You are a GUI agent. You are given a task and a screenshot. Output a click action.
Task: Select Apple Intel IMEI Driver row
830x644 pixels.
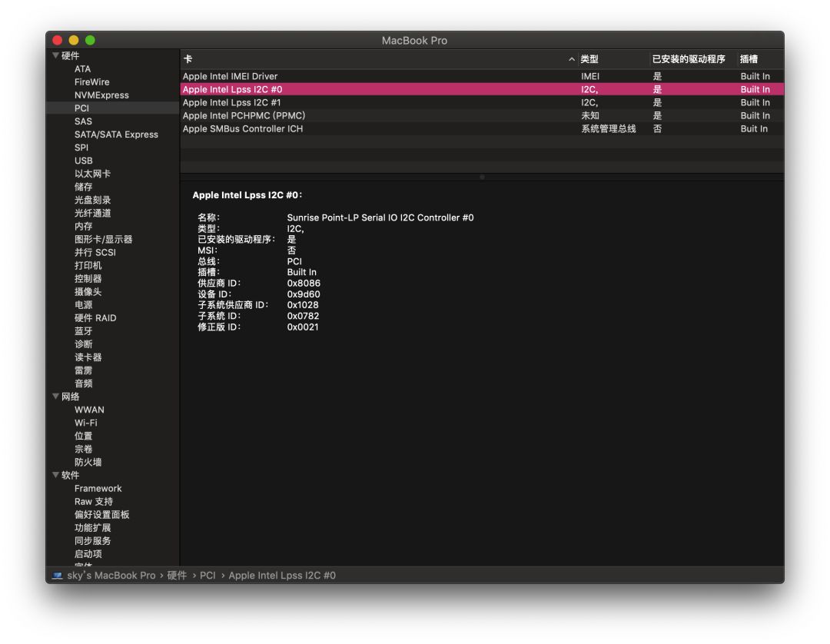pyautogui.click(x=482, y=76)
